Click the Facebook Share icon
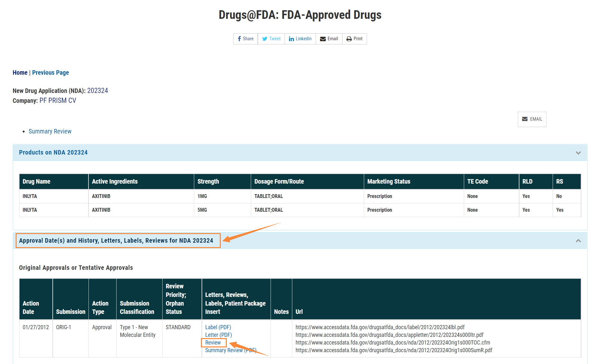The image size is (598, 364). point(239,39)
